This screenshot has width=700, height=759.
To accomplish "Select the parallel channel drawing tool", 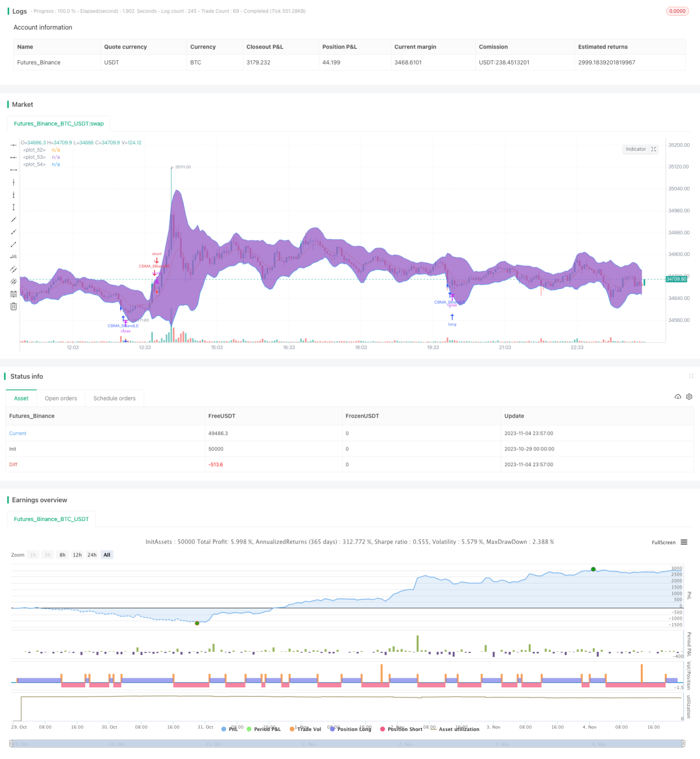I will (13, 269).
